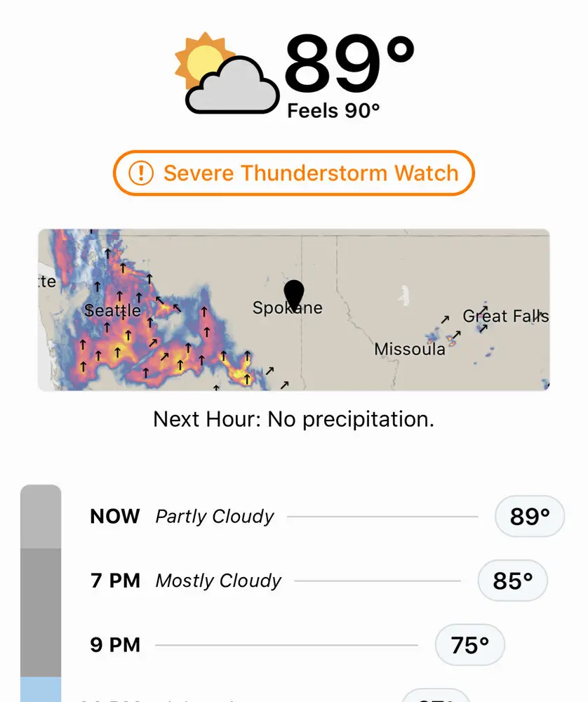The width and height of the screenshot is (588, 702).
Task: Open the radar map thumbnail
Action: pyautogui.click(x=293, y=310)
